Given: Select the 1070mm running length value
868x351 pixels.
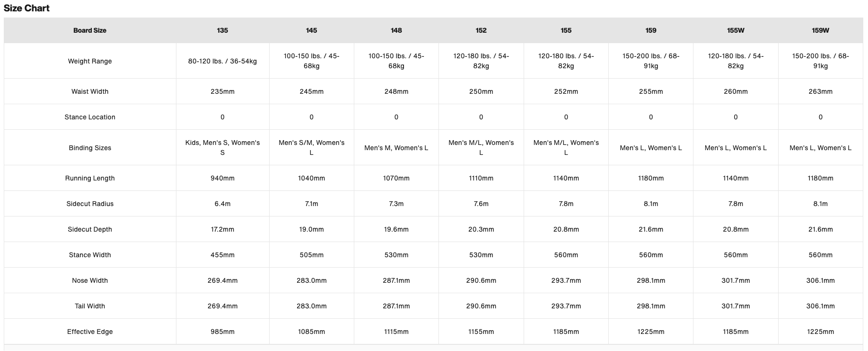Looking at the screenshot, I should pos(396,178).
